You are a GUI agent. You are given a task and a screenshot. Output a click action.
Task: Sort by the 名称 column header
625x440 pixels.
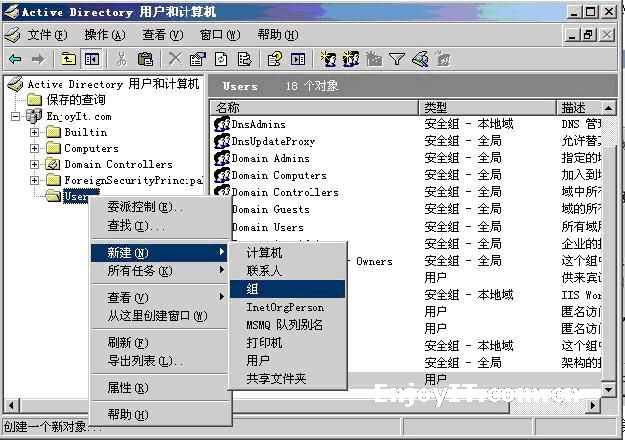click(x=314, y=108)
